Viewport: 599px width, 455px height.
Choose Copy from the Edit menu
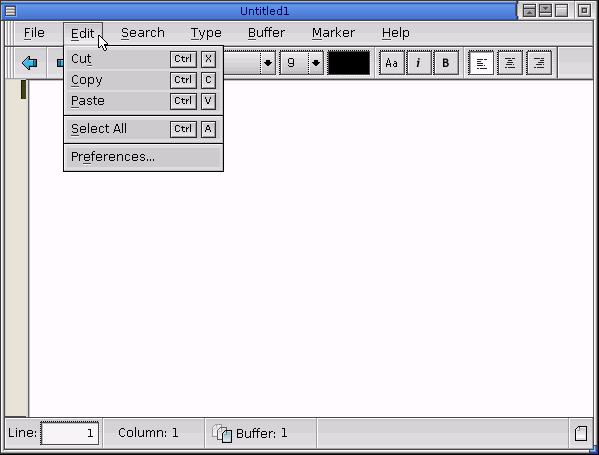point(143,80)
